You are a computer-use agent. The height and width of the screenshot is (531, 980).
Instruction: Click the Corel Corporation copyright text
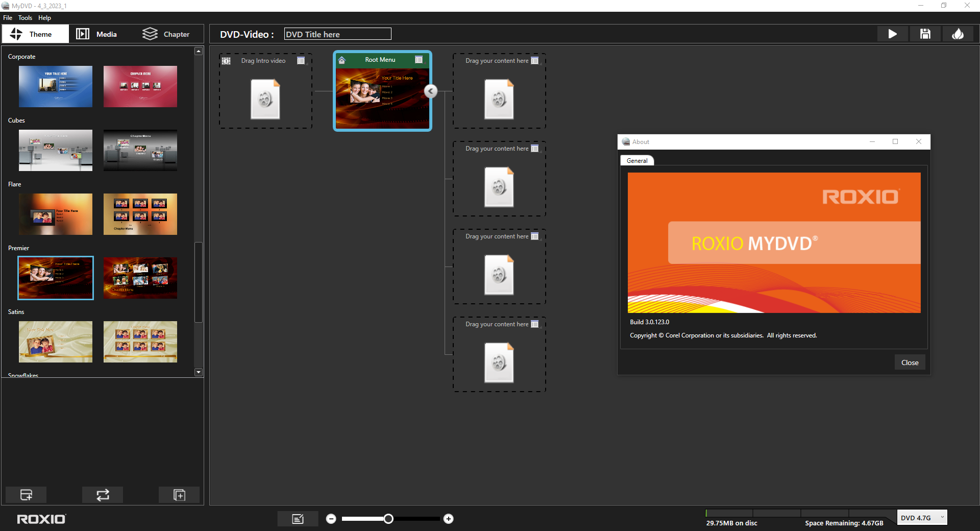point(723,335)
